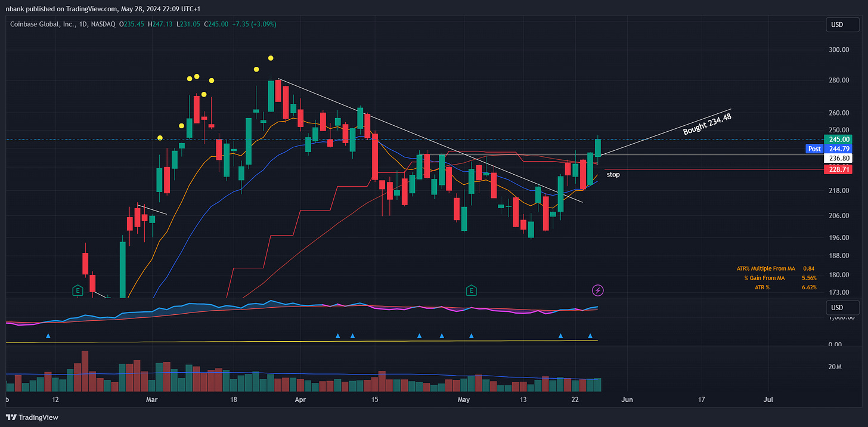This screenshot has width=868, height=427.
Task: Click the '% Gain From MA' label
Action: pyautogui.click(x=764, y=278)
